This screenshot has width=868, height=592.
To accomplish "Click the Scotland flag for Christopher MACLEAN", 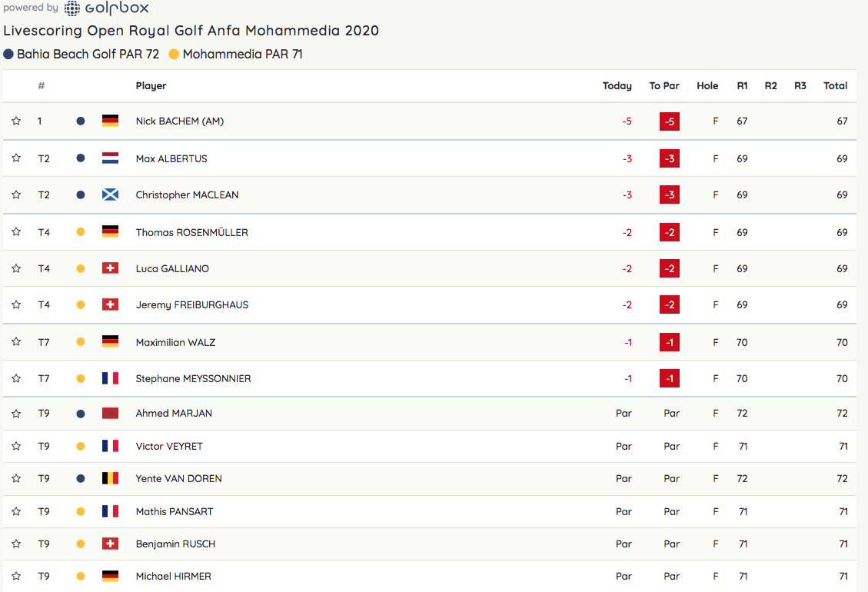I will click(x=110, y=195).
